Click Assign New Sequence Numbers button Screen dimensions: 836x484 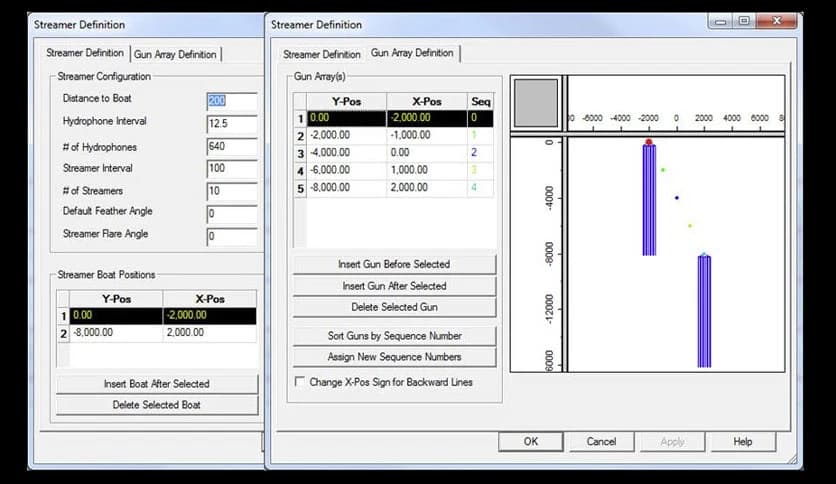coord(394,357)
